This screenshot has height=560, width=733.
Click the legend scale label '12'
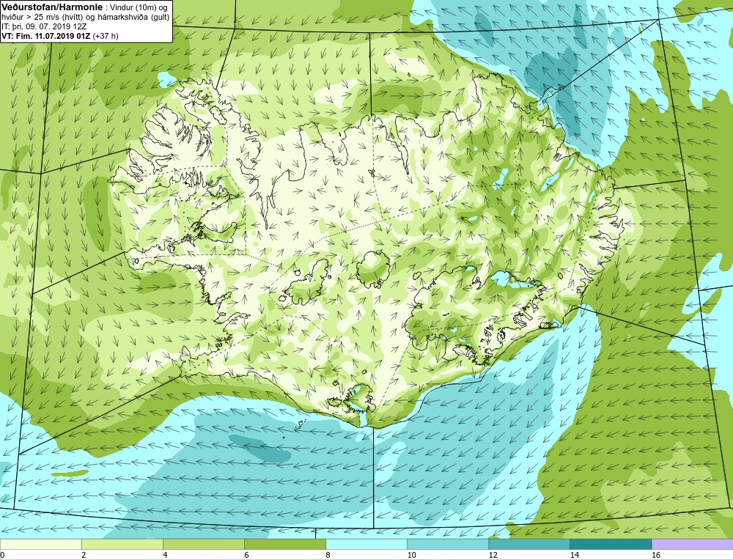coord(493,555)
